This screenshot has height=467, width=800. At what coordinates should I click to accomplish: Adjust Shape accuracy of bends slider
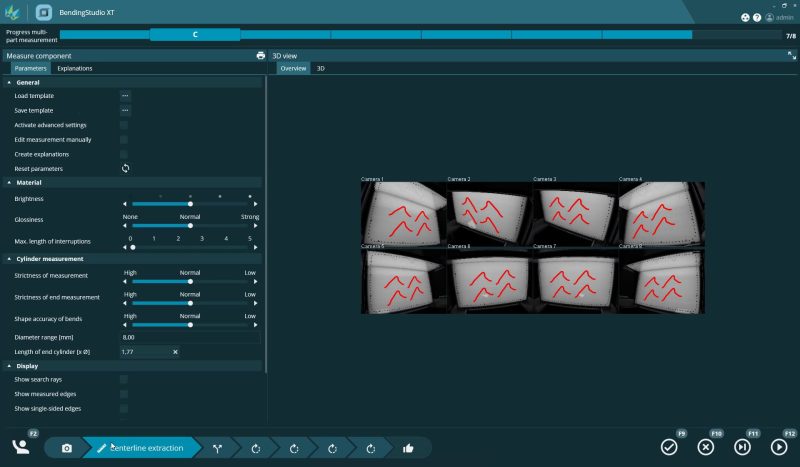click(190, 325)
